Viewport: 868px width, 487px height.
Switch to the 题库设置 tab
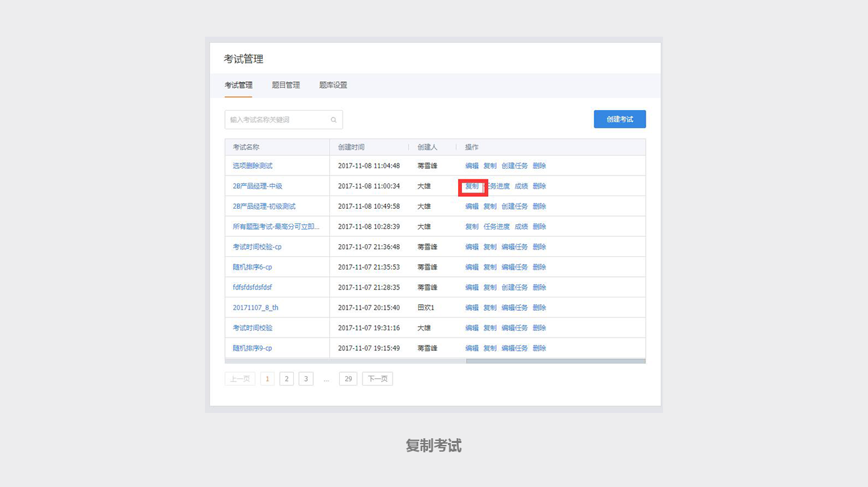333,85
